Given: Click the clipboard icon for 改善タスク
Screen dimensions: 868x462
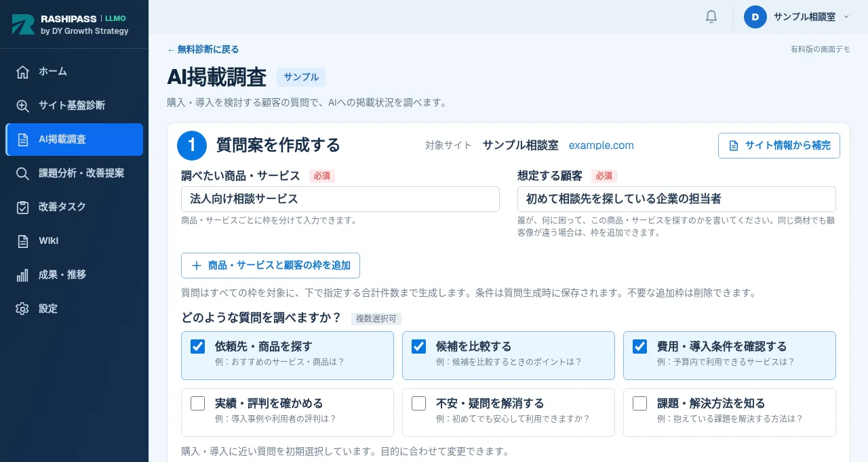Looking at the screenshot, I should click(22, 207).
